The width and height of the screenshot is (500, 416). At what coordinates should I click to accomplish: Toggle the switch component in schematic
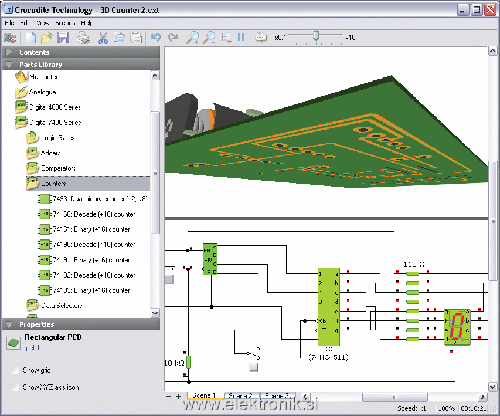click(x=254, y=353)
